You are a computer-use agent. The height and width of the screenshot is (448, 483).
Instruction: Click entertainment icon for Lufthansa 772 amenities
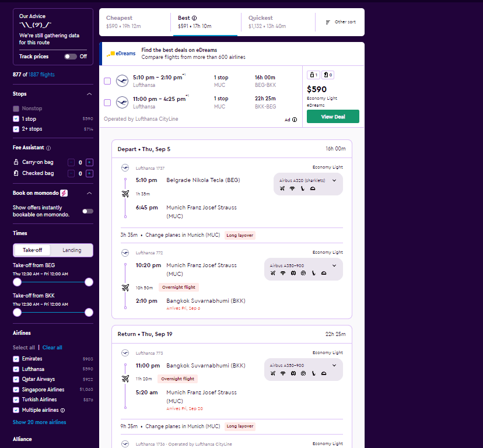(293, 273)
